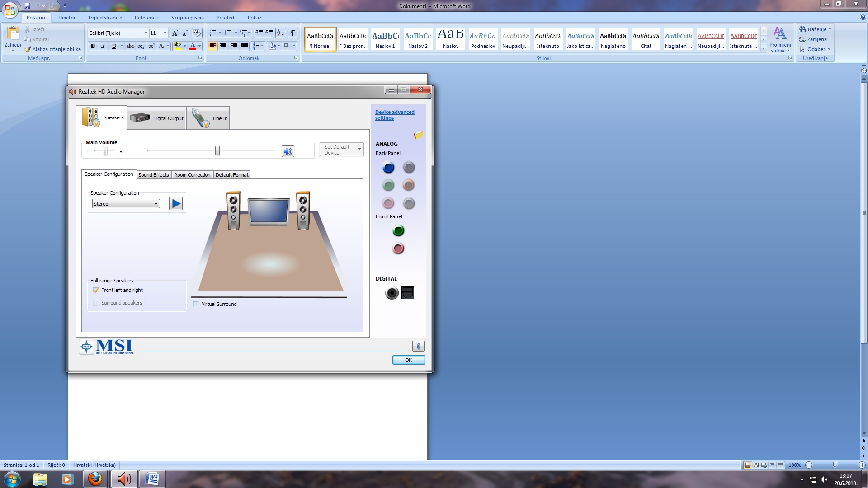Click the blue back panel audio jack
Viewport: 868px width, 488px height.
click(x=388, y=168)
